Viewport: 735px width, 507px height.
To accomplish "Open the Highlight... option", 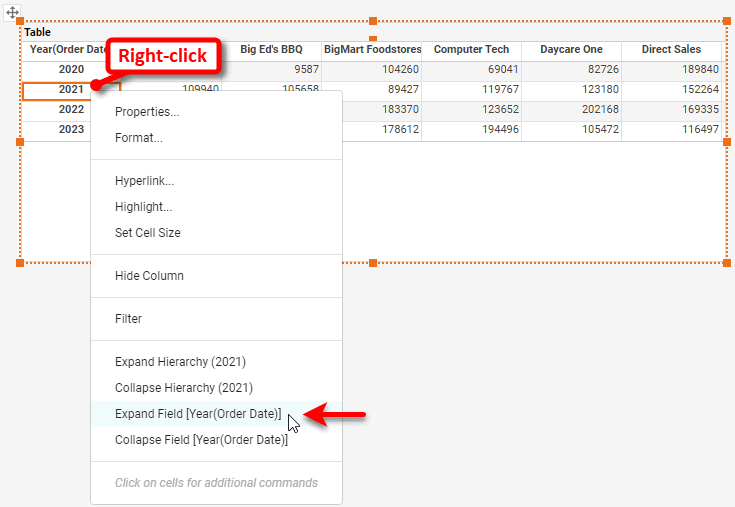I will (x=143, y=207).
